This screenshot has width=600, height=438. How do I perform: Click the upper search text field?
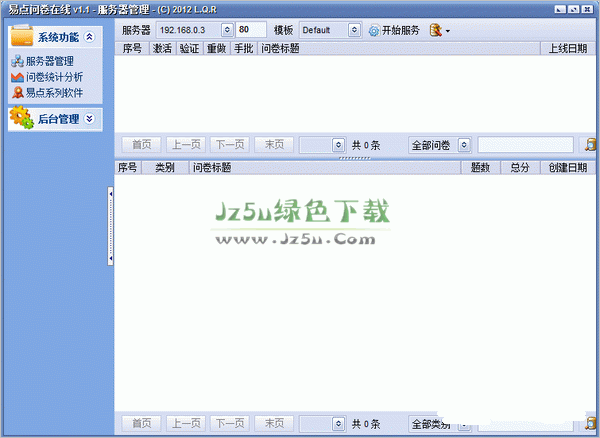coord(526,145)
